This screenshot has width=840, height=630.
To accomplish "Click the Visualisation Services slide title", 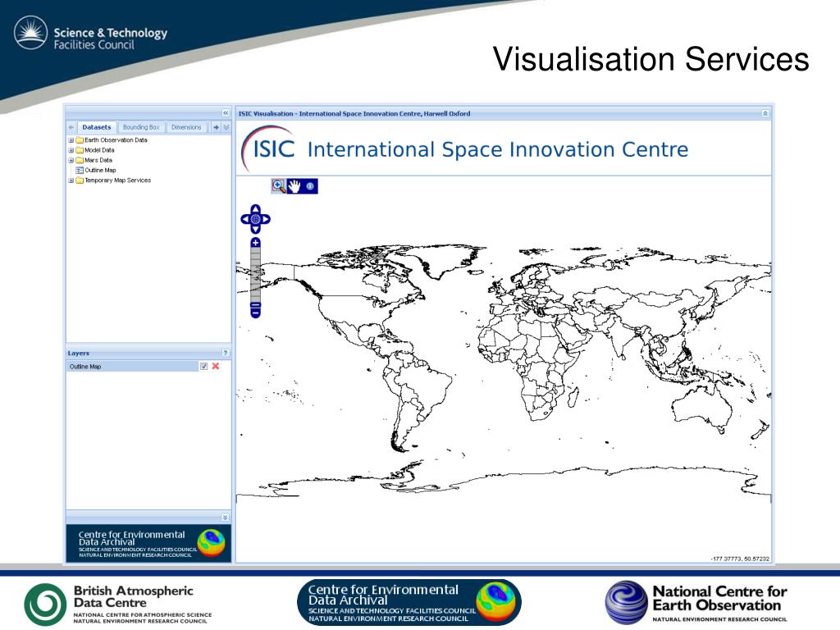I will click(651, 58).
